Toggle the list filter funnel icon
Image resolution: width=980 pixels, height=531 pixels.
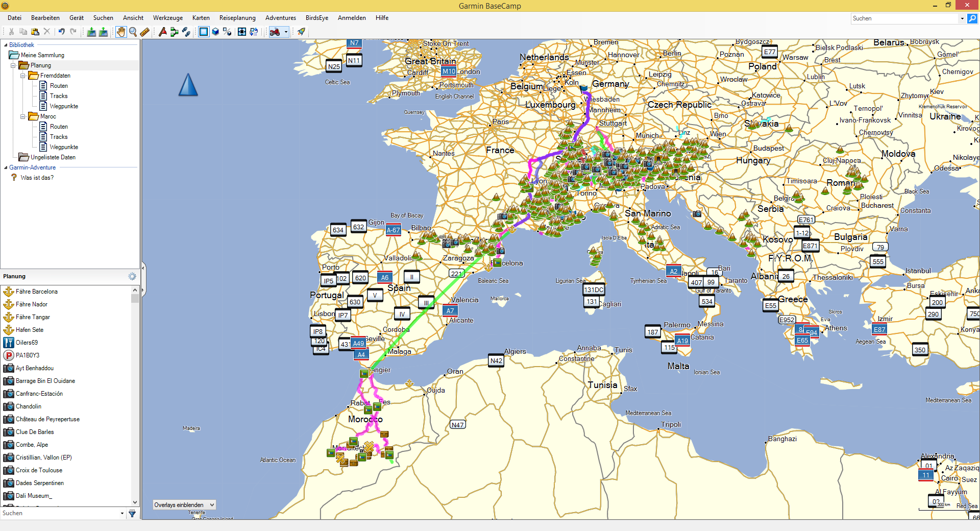(132, 513)
